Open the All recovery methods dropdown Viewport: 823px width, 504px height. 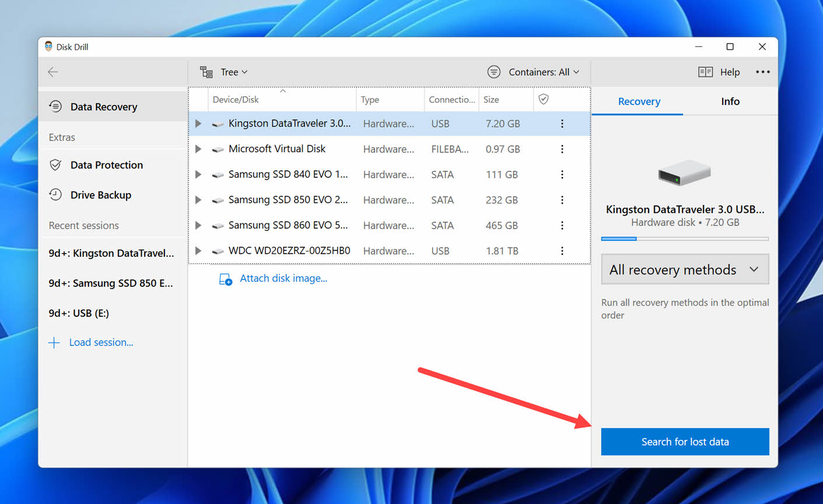[x=685, y=269]
